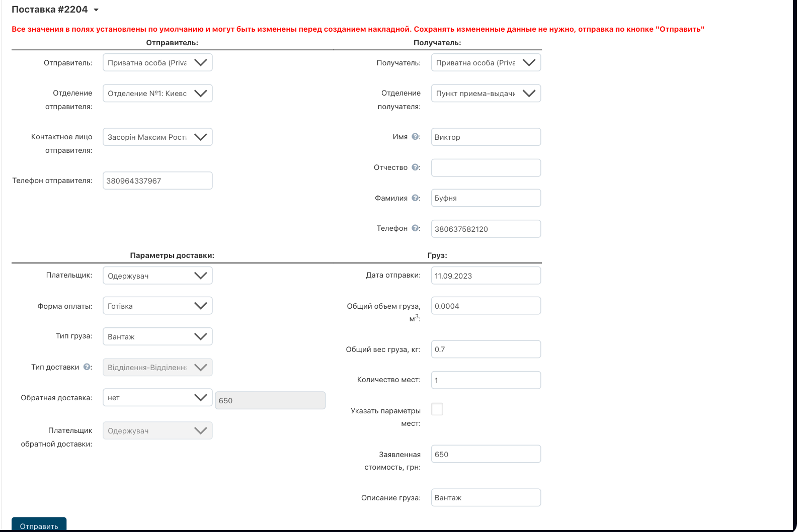Image resolution: width=801 pixels, height=532 pixels.
Task: Open the Тип груза dropdown
Action: pos(157,336)
